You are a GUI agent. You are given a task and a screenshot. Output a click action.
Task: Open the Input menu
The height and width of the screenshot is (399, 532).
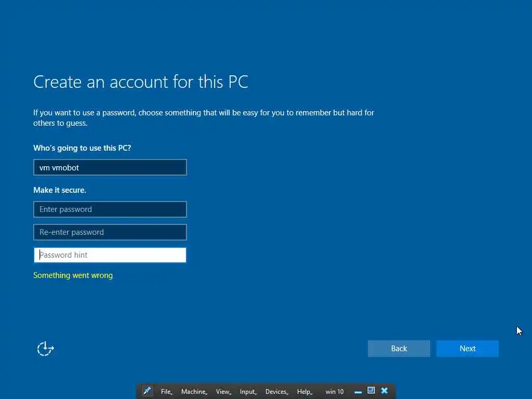pyautogui.click(x=248, y=392)
